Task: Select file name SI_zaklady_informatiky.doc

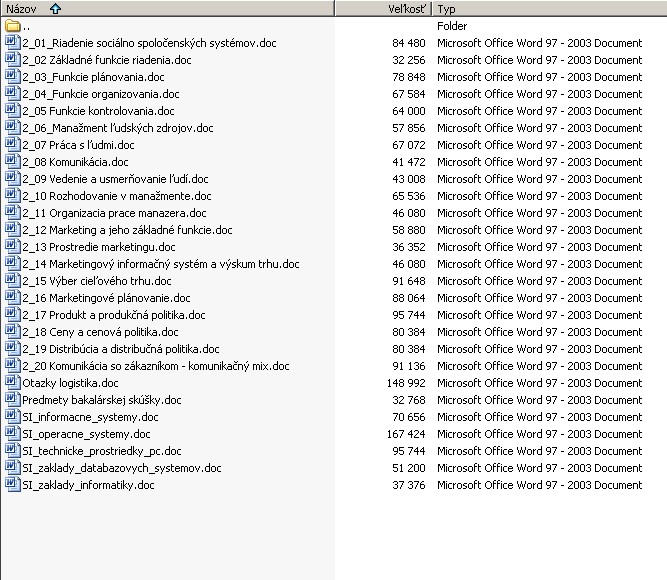Action: [88, 486]
